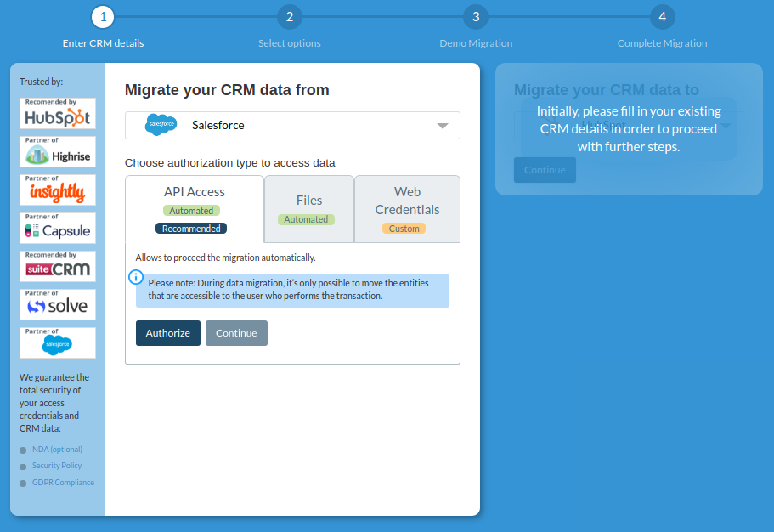
Task: Click the 'Migrate your CRM data from' heading
Action: tap(227, 90)
